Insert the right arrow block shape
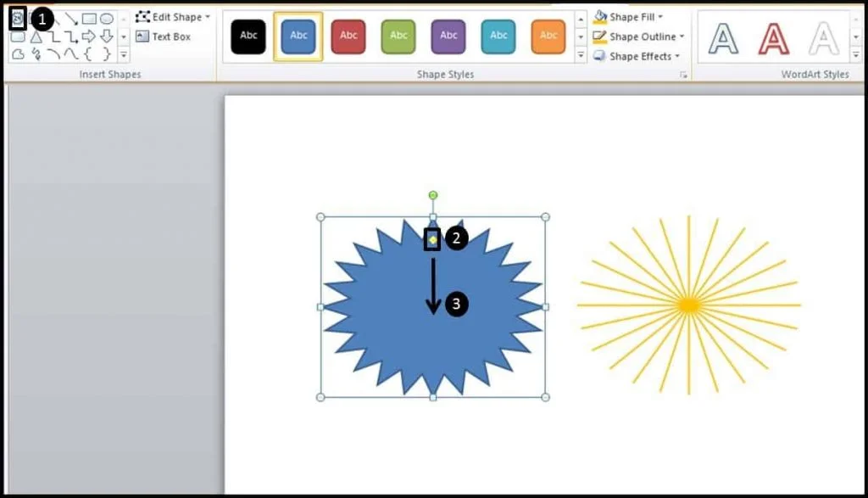 point(88,36)
